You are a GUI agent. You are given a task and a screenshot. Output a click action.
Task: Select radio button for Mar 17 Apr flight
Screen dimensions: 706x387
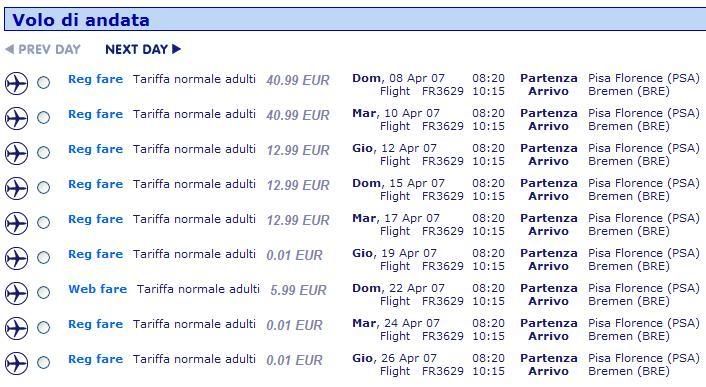point(43,222)
